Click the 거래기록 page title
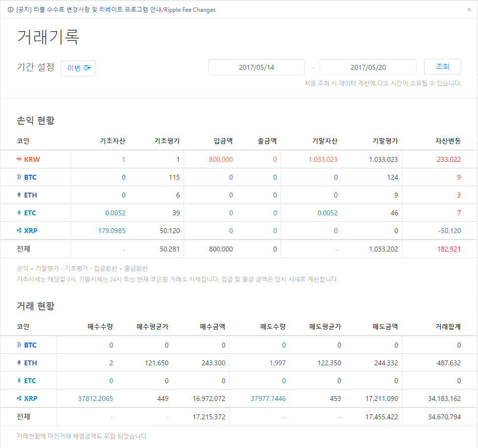Viewport: 478px width, 448px height. pyautogui.click(x=48, y=37)
